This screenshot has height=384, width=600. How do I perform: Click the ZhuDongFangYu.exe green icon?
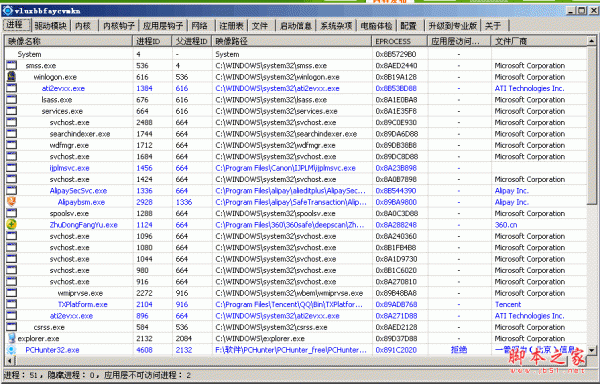pyautogui.click(x=11, y=225)
